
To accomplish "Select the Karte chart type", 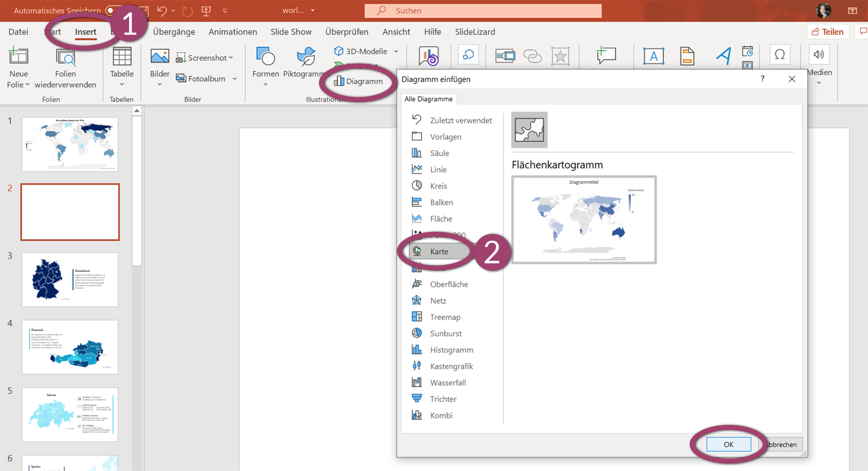I will [x=438, y=251].
